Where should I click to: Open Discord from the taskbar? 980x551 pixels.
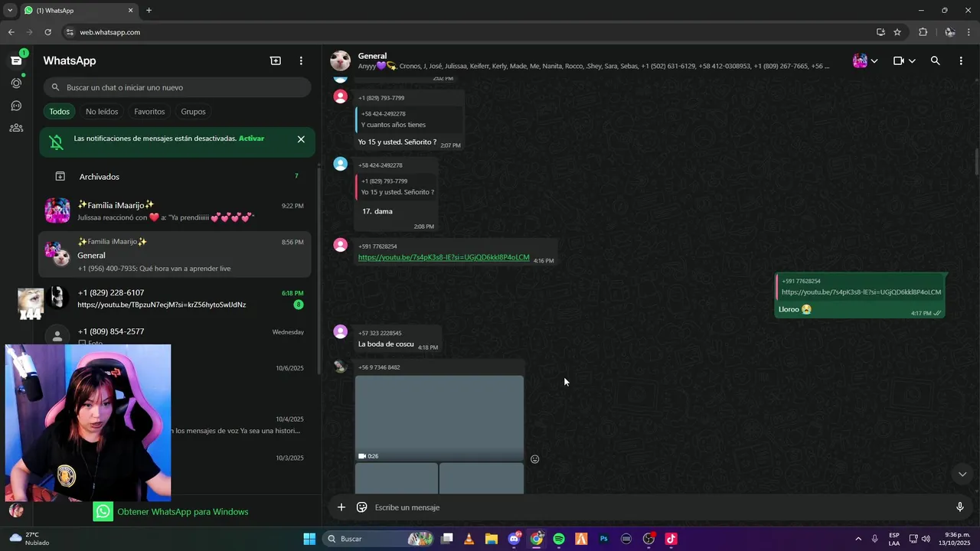[514, 539]
